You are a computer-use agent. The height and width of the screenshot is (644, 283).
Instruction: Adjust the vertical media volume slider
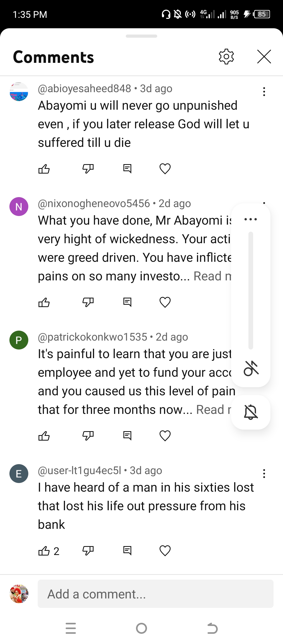[x=251, y=291]
